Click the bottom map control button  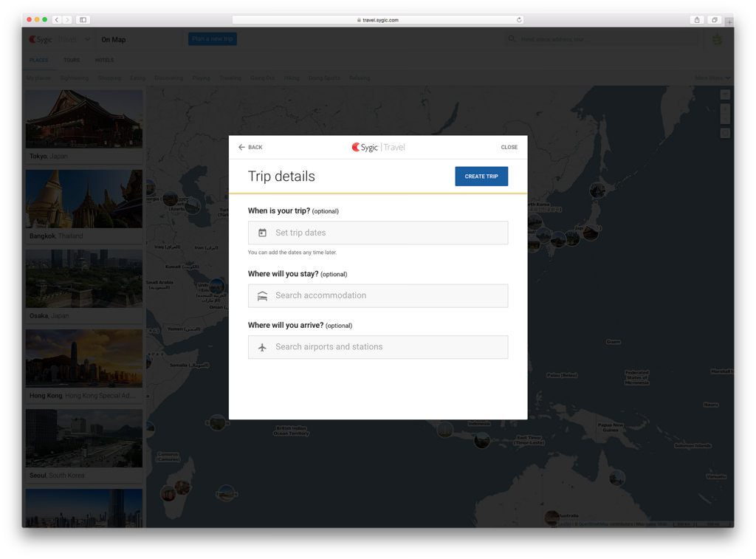(x=725, y=133)
